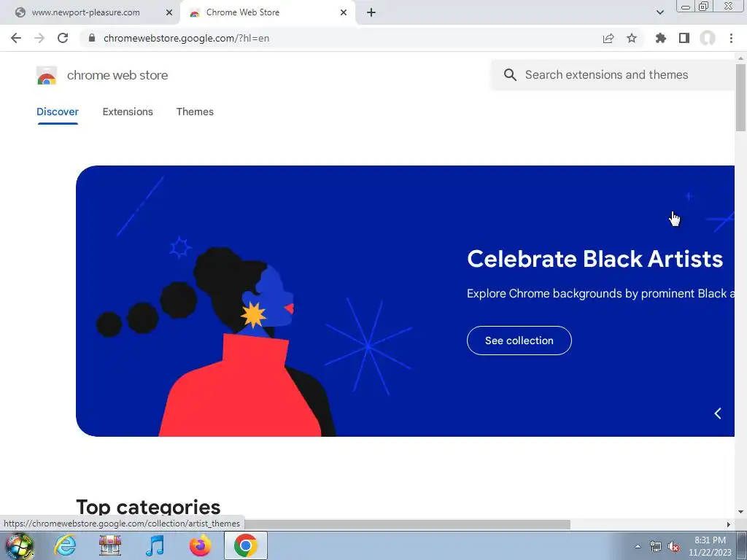Open a new tab with plus button

[371, 12]
